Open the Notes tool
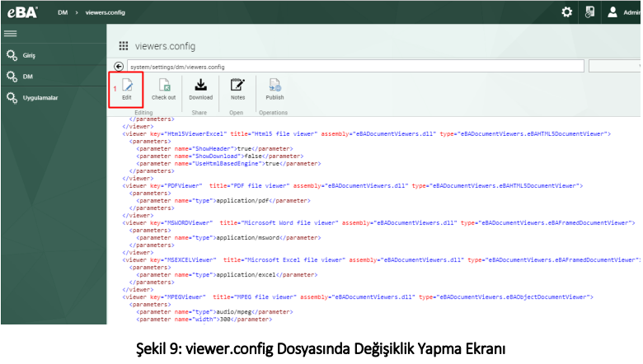This screenshot has height=364, width=643. coord(237,85)
